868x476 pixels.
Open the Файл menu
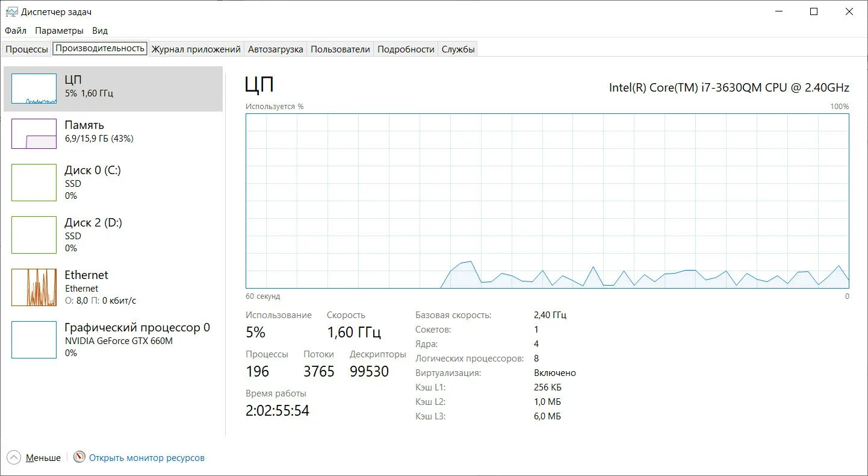click(x=16, y=30)
